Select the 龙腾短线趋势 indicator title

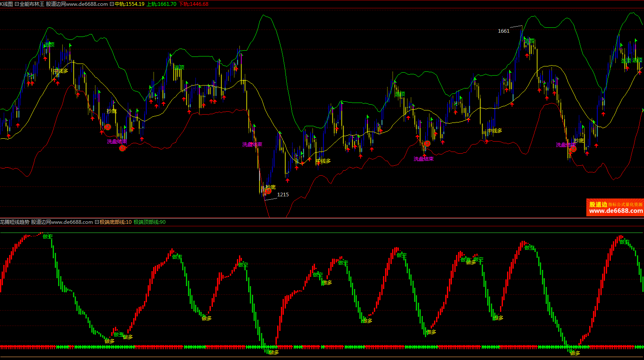pos(15,222)
